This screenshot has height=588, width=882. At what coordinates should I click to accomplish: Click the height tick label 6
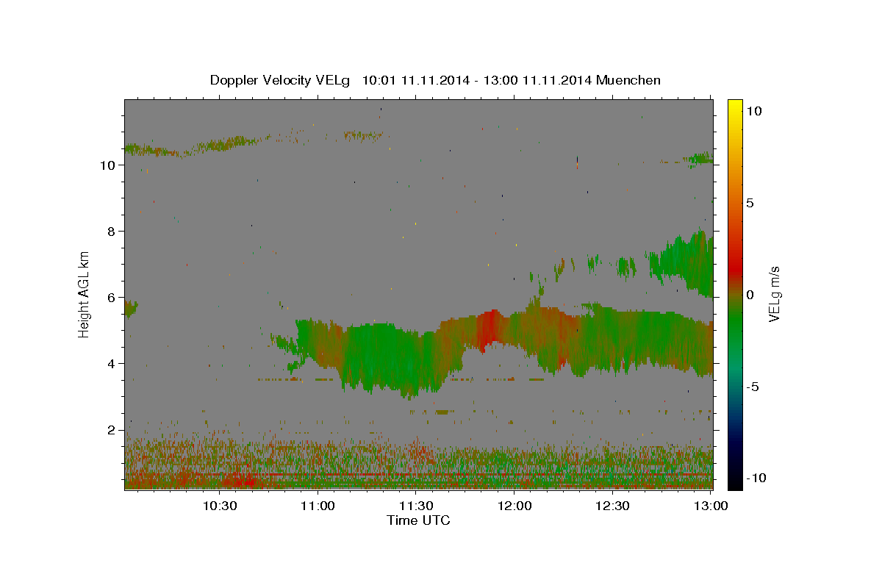[112, 298]
